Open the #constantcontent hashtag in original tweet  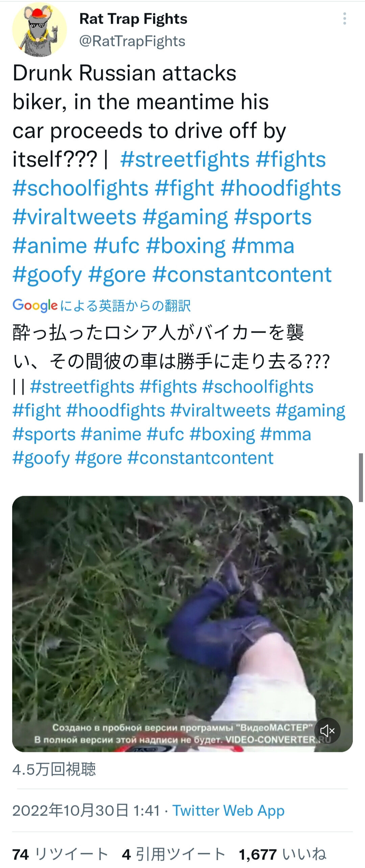tap(242, 274)
